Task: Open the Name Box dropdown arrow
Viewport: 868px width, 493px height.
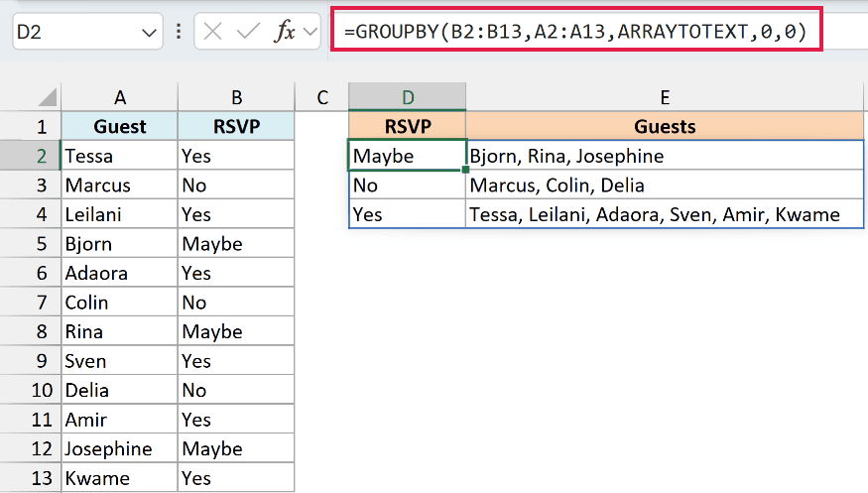Action: 149,33
